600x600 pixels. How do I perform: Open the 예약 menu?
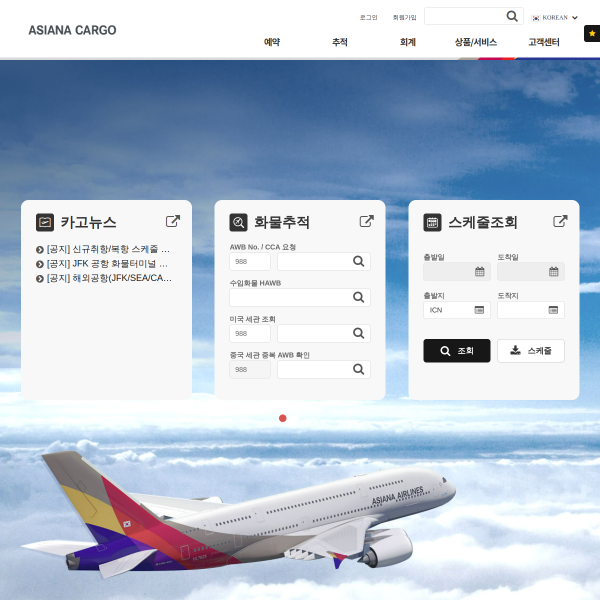pos(272,42)
